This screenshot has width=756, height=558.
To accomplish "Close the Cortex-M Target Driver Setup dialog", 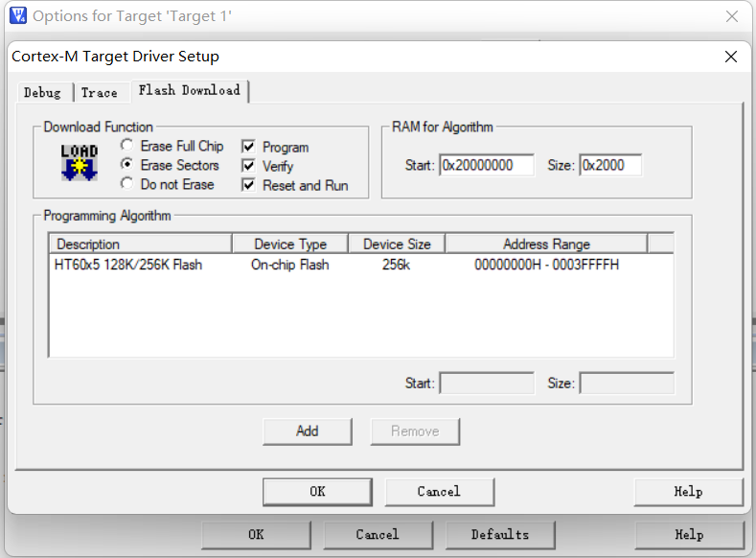I will pyautogui.click(x=731, y=57).
